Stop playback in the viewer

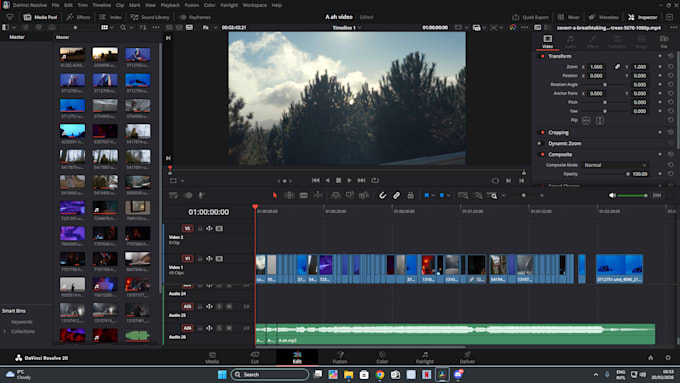338,180
